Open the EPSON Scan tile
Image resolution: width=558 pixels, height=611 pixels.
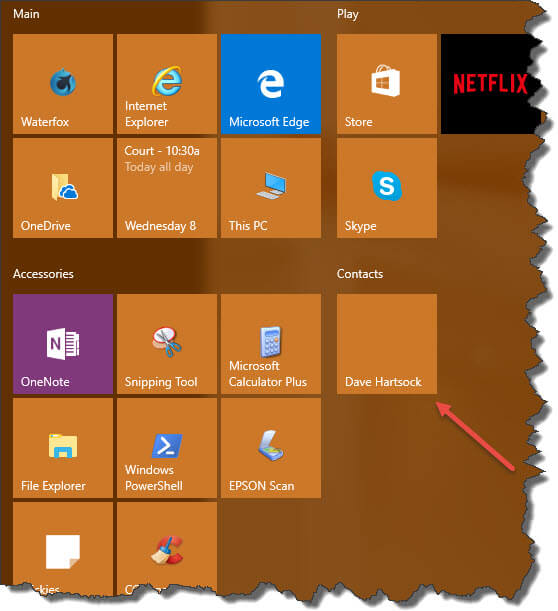click(x=271, y=448)
